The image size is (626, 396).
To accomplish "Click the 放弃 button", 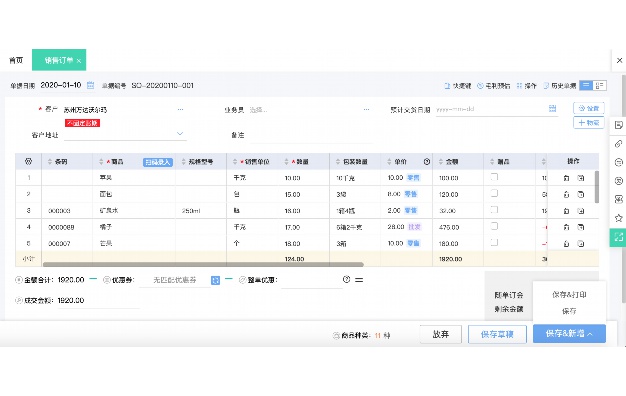I will coord(441,334).
